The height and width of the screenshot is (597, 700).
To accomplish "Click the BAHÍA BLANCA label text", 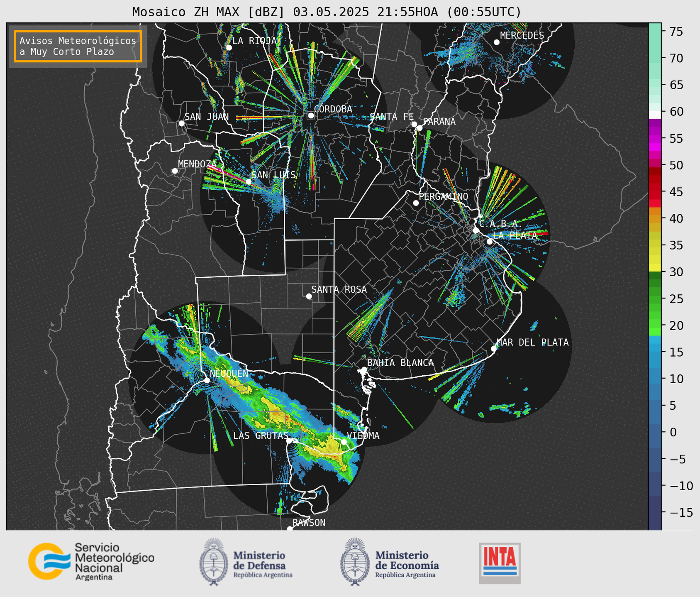I will point(400,363).
